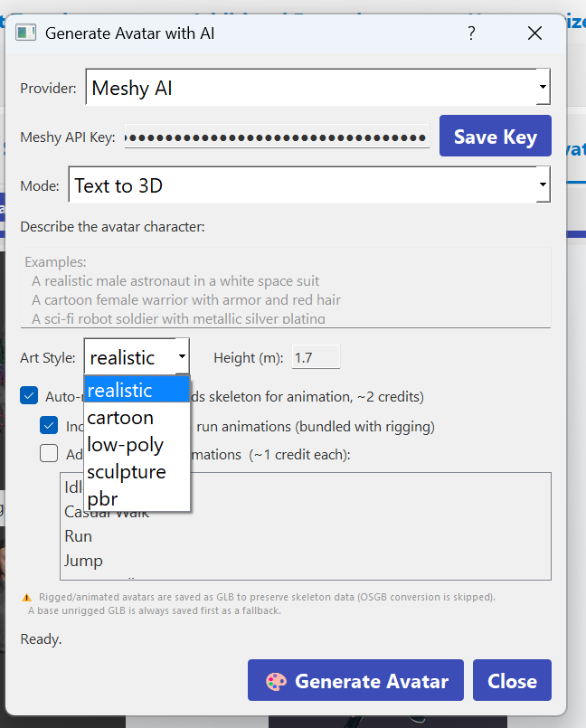The height and width of the screenshot is (728, 586).
Task: Click the Close button at the bottom
Action: 512,680
